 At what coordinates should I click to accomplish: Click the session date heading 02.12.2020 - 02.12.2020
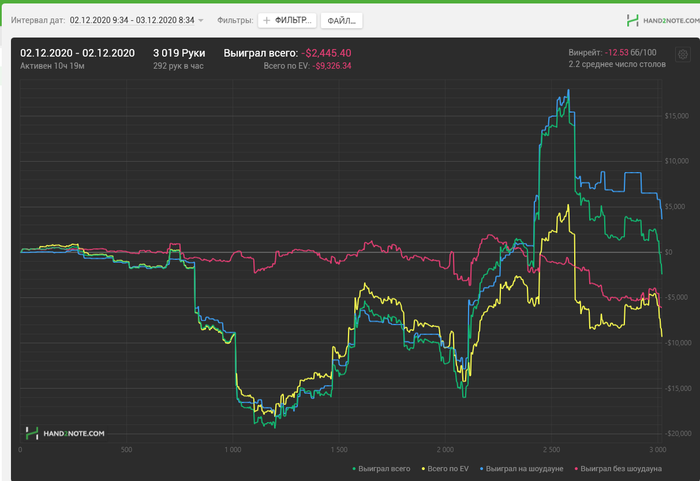coord(77,52)
